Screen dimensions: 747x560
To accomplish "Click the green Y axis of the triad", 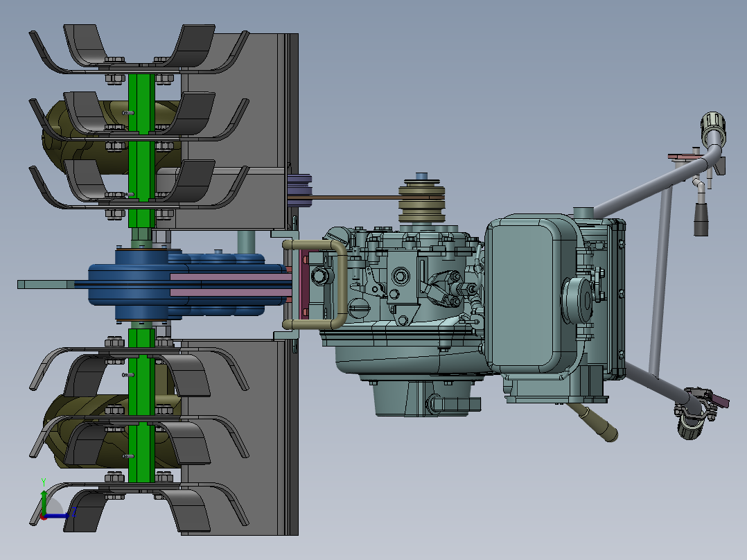I will pos(44,502).
